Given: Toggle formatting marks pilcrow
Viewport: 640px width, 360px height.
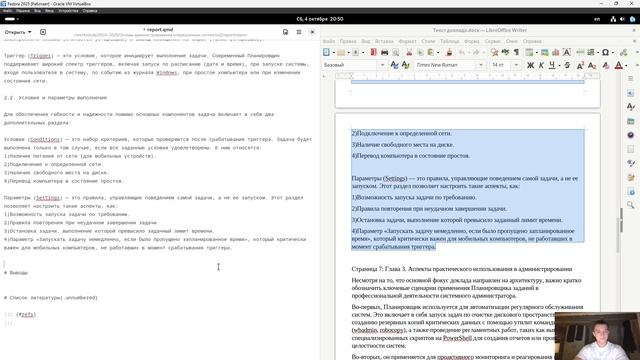Looking at the screenshot, I should 516,52.
